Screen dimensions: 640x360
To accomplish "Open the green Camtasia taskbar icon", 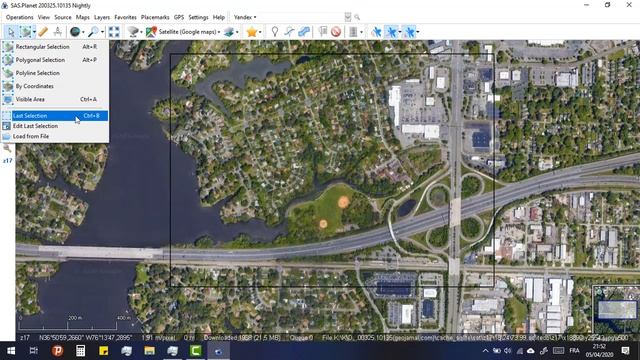I will coord(196,351).
